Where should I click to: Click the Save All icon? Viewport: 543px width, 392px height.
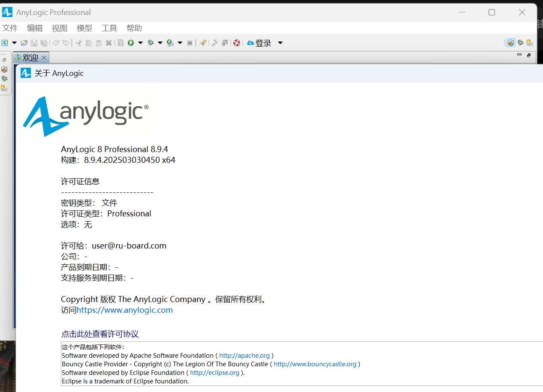[44, 43]
